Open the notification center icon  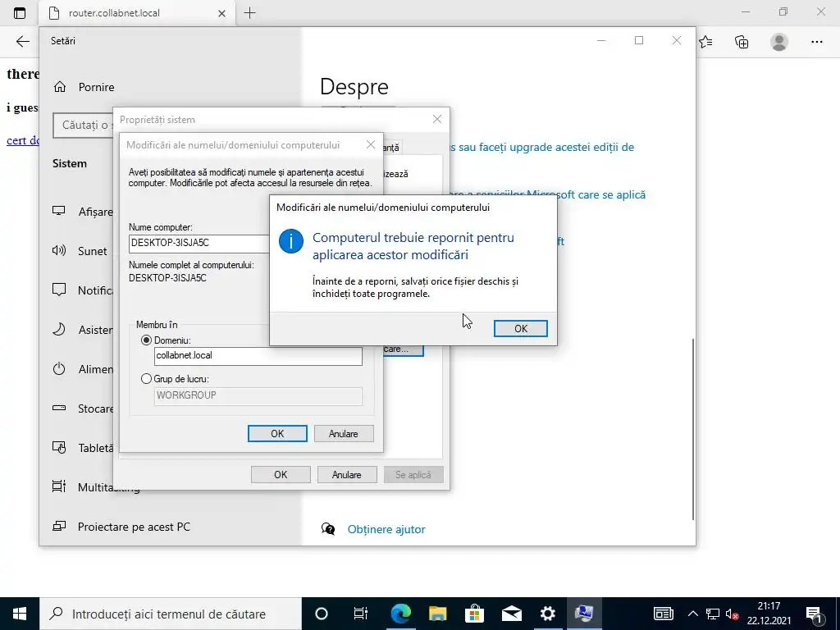coord(815,614)
